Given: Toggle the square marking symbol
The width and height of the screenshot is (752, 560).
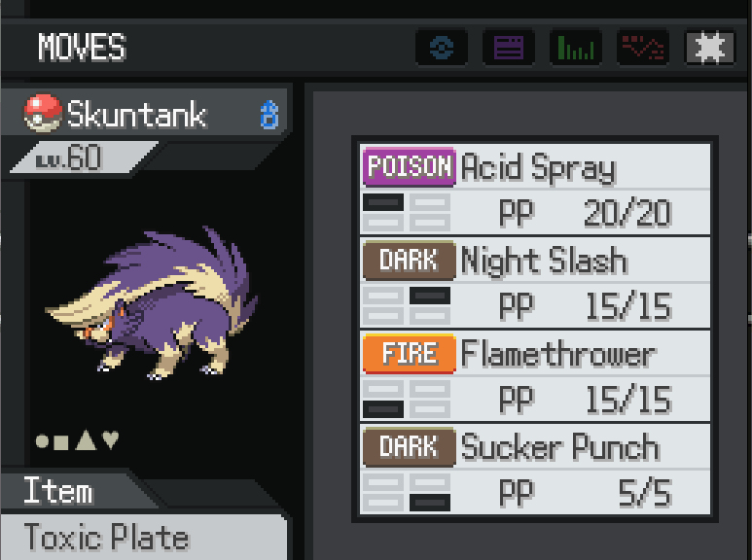Looking at the screenshot, I should [61, 442].
